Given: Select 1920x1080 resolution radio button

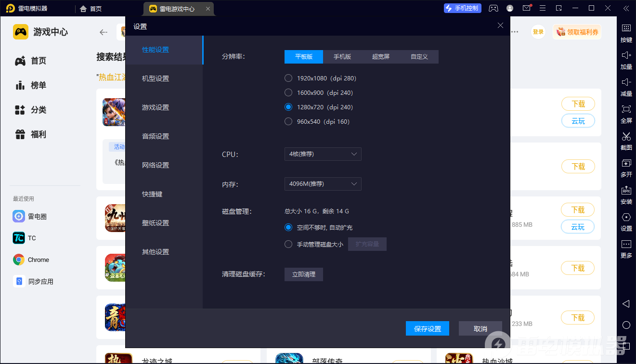Looking at the screenshot, I should pos(288,78).
